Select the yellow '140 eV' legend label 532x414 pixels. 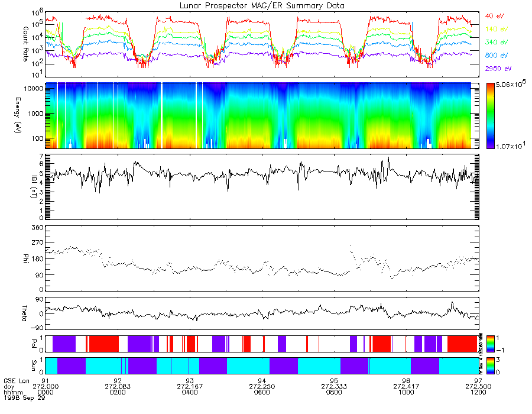[497, 29]
